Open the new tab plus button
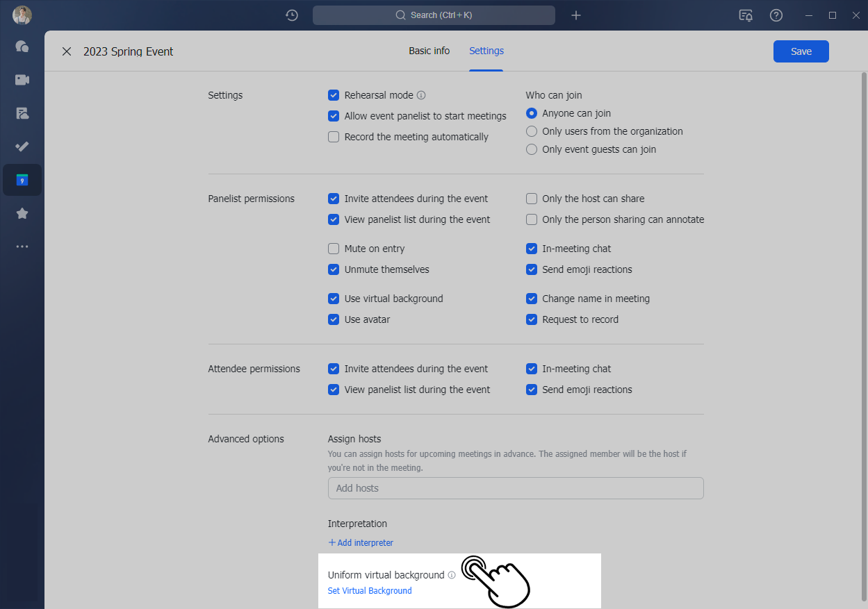 point(575,15)
